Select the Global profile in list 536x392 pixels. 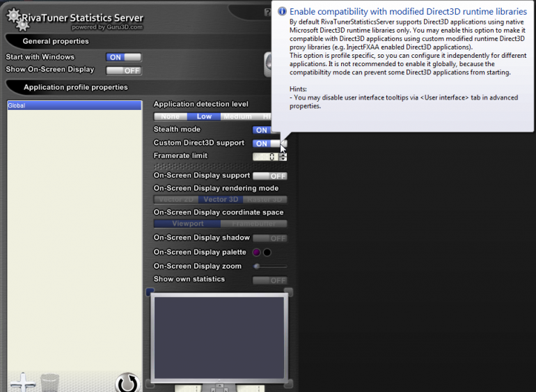(74, 105)
